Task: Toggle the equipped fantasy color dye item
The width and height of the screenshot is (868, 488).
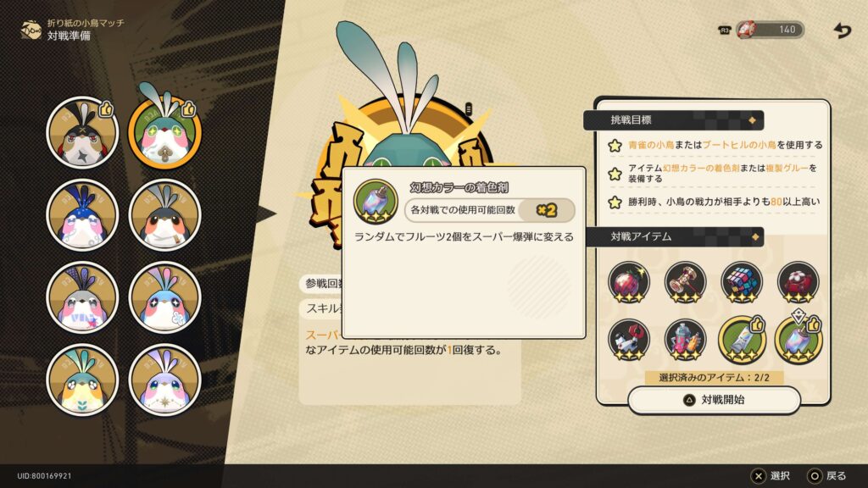Action: 798,340
